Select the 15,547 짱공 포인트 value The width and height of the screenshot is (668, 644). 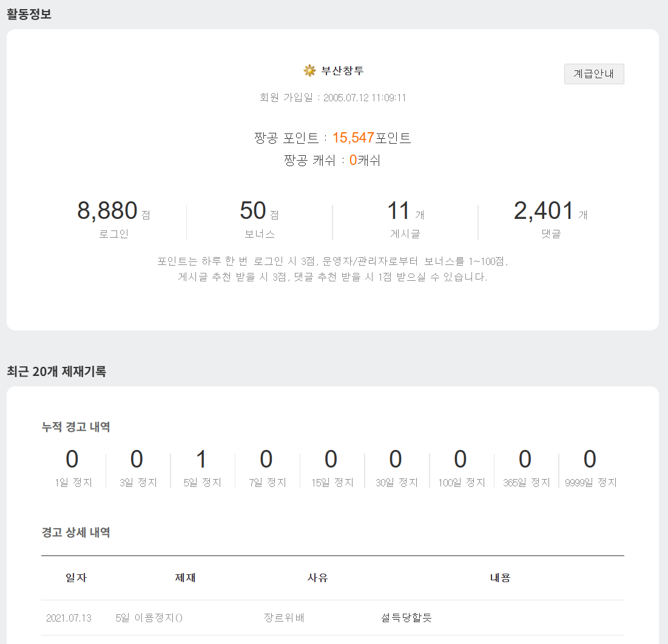click(x=353, y=138)
